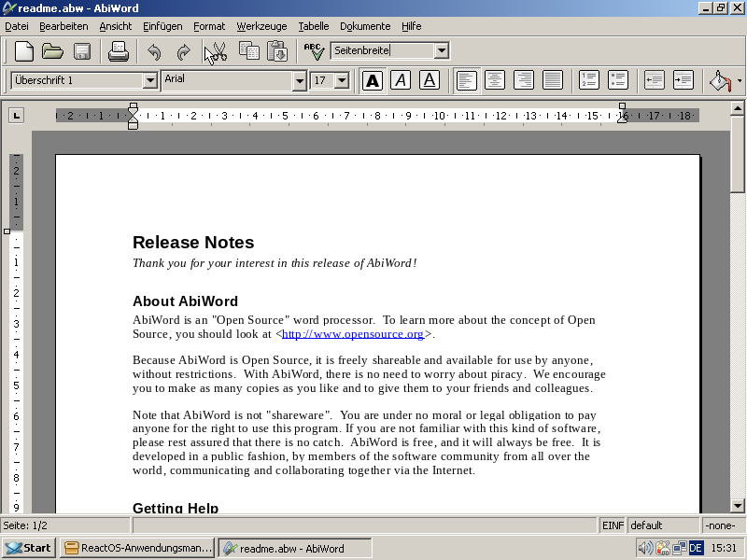Follow the http://www.opensource.org link
The image size is (747, 560).
[353, 334]
